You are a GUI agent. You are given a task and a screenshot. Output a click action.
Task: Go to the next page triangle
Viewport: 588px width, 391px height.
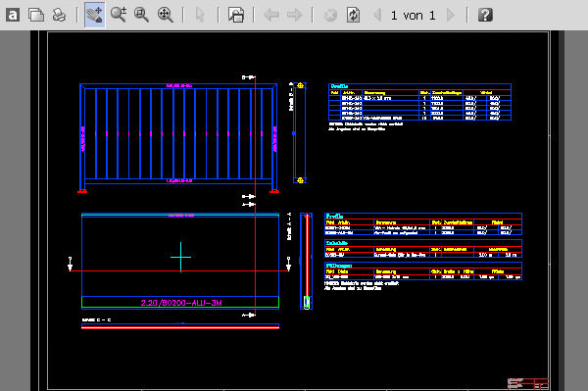(x=451, y=16)
